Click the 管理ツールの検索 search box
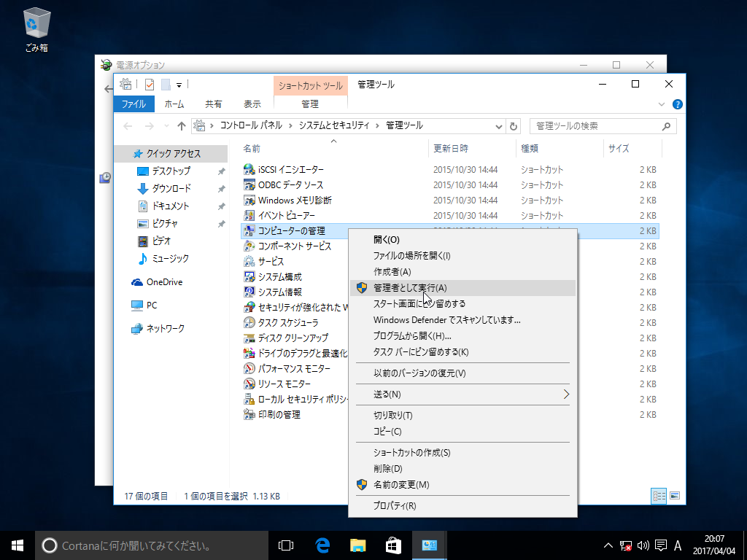 (603, 126)
